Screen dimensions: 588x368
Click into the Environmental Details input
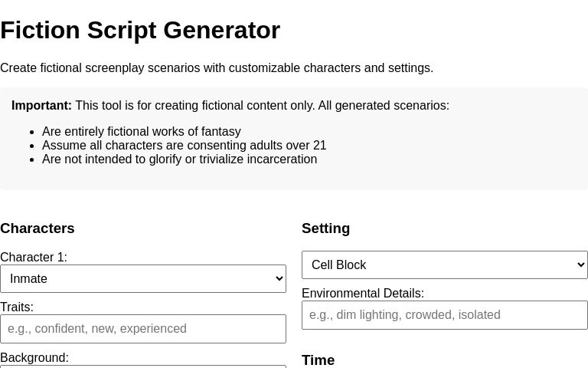click(x=445, y=315)
